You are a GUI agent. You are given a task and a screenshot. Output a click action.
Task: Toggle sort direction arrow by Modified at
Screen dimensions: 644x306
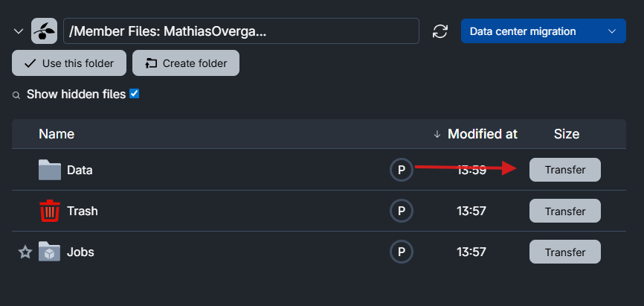[x=437, y=134]
